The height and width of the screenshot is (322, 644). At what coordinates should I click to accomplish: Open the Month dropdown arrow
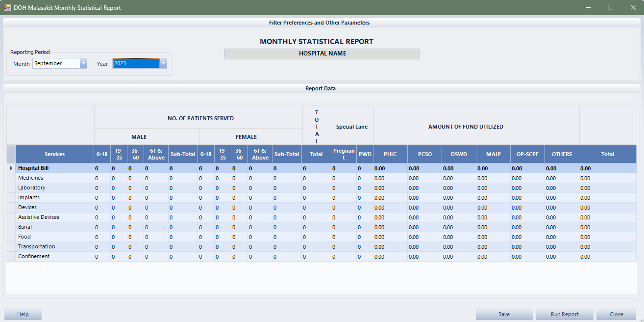click(x=83, y=63)
